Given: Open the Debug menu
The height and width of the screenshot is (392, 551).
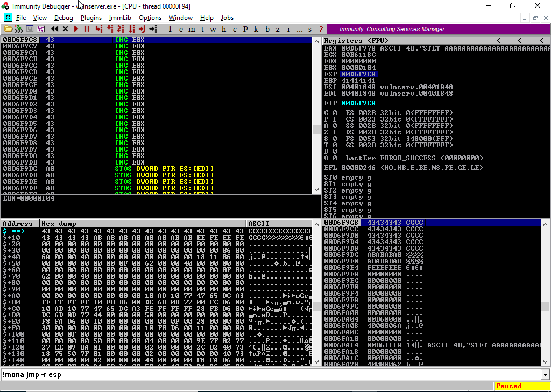Looking at the screenshot, I should [63, 18].
